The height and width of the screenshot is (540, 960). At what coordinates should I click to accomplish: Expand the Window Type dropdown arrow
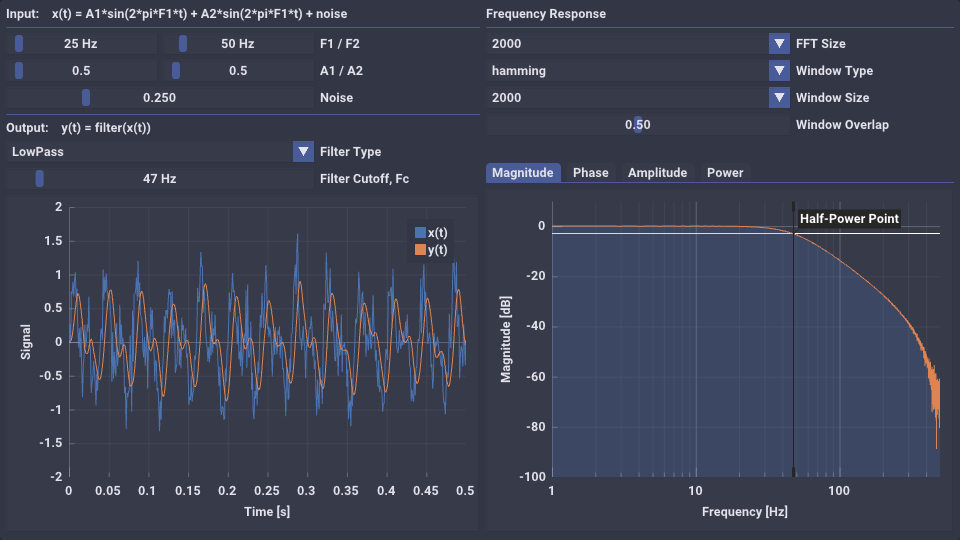tap(779, 71)
